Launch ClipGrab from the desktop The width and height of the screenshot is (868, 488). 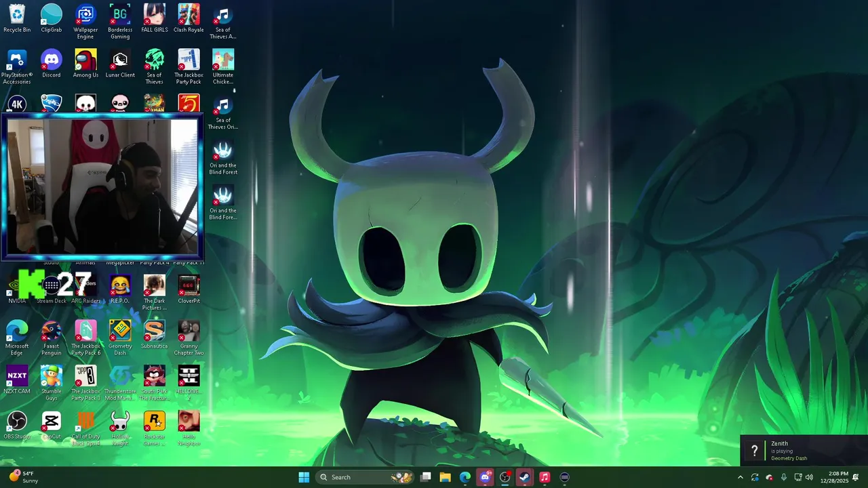(52, 18)
